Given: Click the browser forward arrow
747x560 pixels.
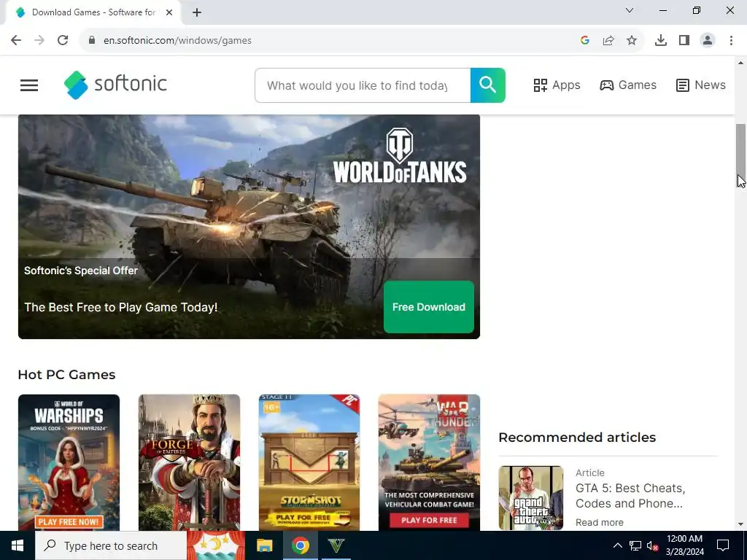Looking at the screenshot, I should [39, 41].
